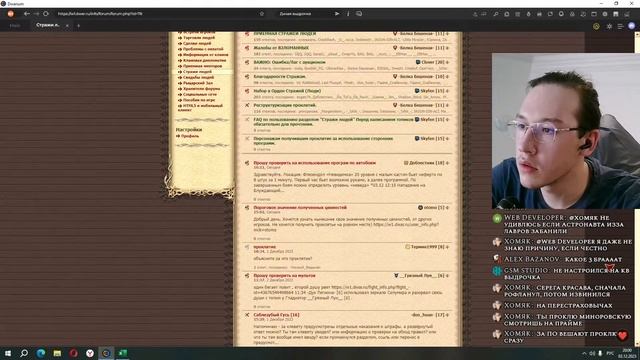Click crossed icon beside 'Саблезубый Гусь'
Image resolution: width=640 pixels, height=360 pixels.
tap(247, 315)
